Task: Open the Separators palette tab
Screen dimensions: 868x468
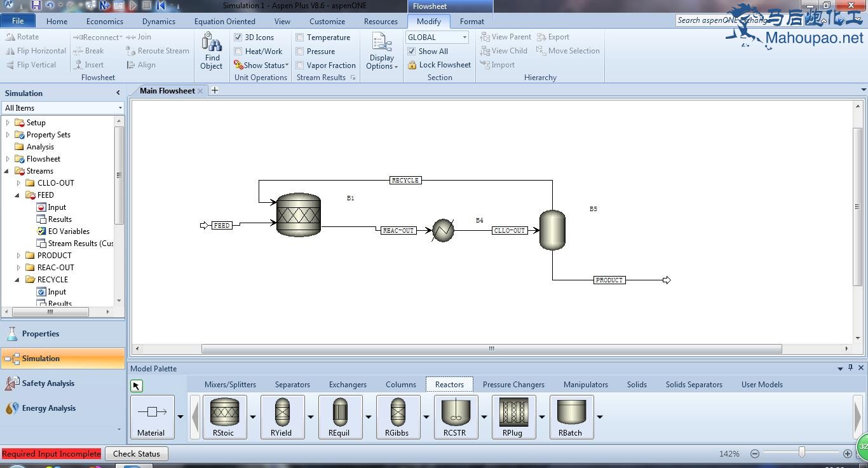Action: pyautogui.click(x=292, y=385)
